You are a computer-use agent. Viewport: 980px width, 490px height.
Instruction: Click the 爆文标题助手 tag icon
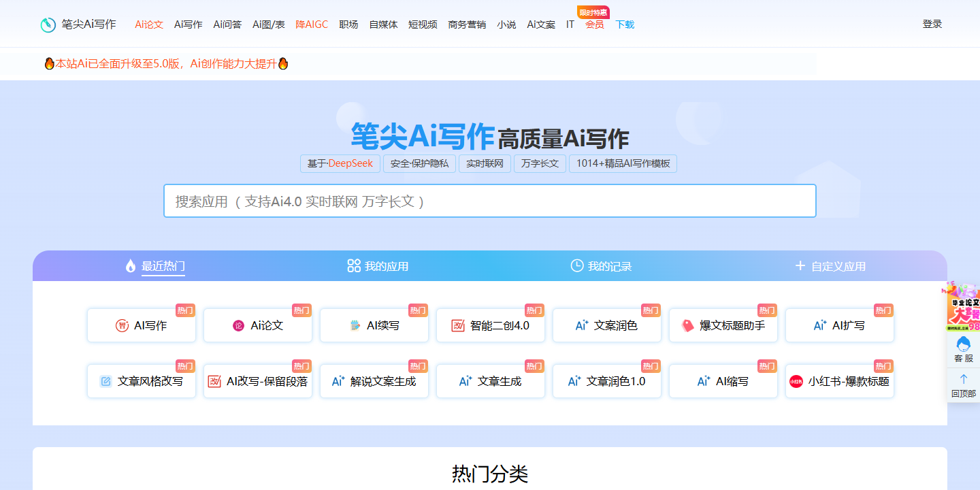(x=688, y=326)
